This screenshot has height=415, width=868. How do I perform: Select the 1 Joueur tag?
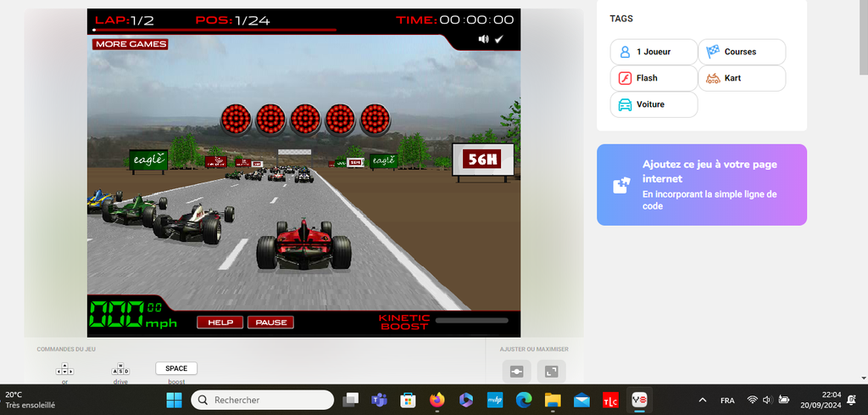pyautogui.click(x=654, y=52)
